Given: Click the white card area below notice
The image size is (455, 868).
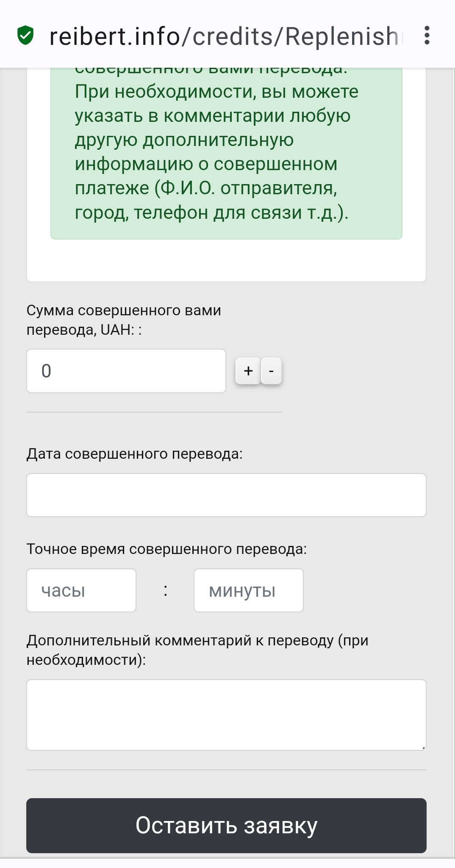Looking at the screenshot, I should click(x=226, y=261).
